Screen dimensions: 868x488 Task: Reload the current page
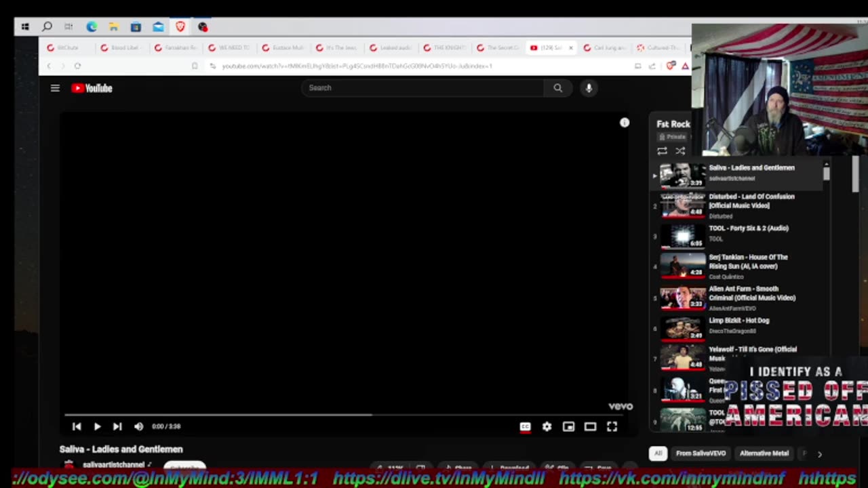coord(77,66)
